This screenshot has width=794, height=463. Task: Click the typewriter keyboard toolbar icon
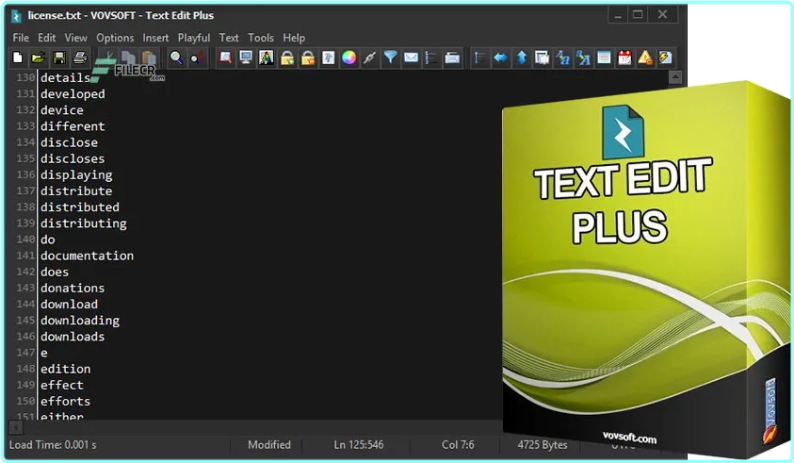452,58
